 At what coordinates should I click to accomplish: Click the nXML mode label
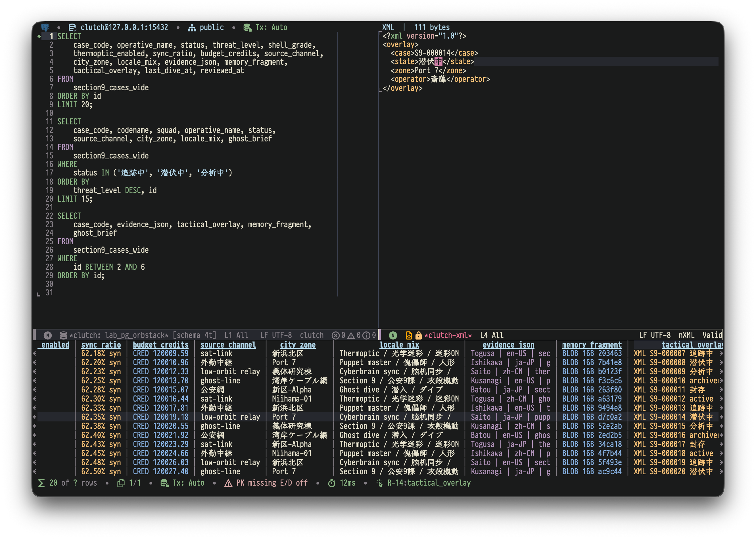[x=686, y=335]
